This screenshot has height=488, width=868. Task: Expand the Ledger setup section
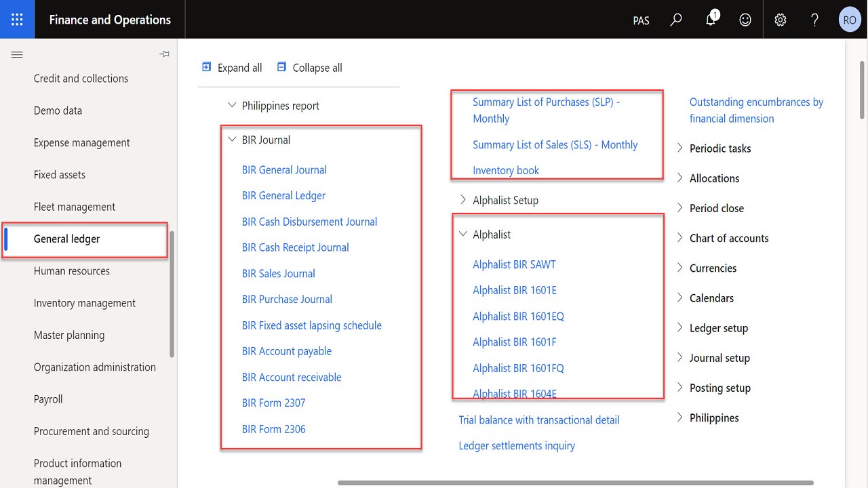[680, 327]
